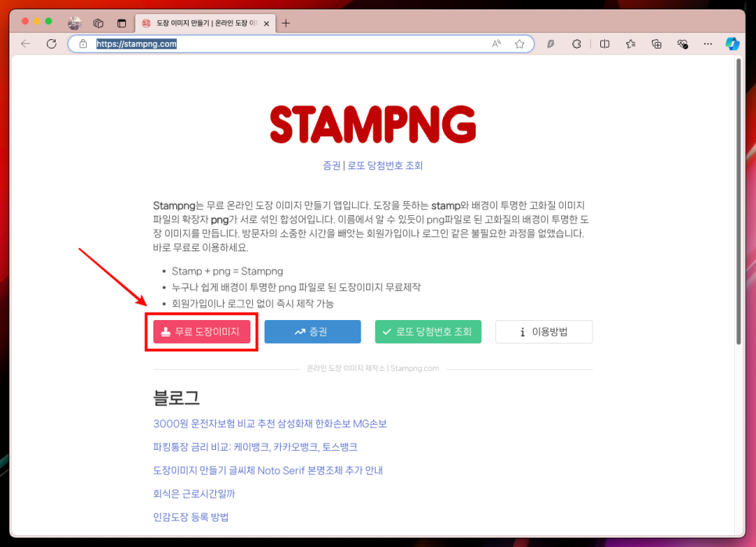Click the lock site info icon
The width and height of the screenshot is (756, 547).
click(x=83, y=44)
